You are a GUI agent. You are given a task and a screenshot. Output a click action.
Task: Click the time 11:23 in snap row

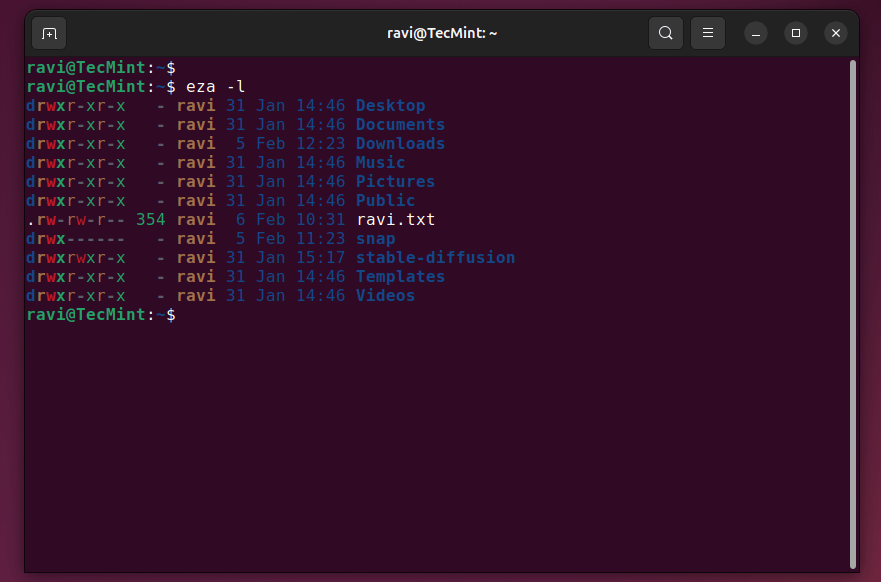320,239
